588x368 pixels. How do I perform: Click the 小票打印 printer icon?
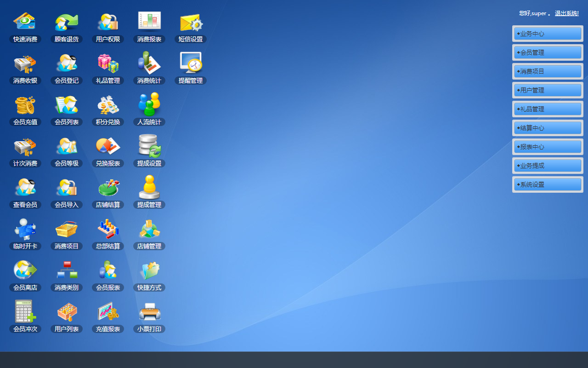coord(149,311)
